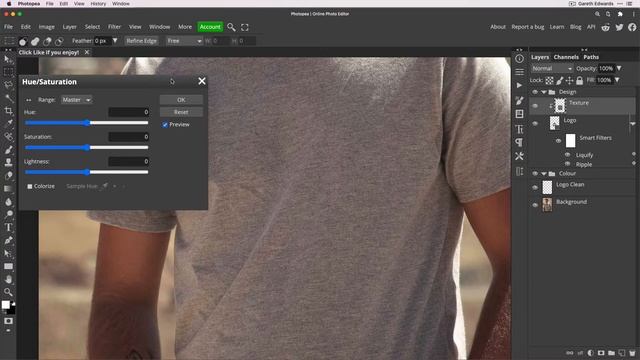Open the Select menu
640x360 pixels.
coord(92,27)
